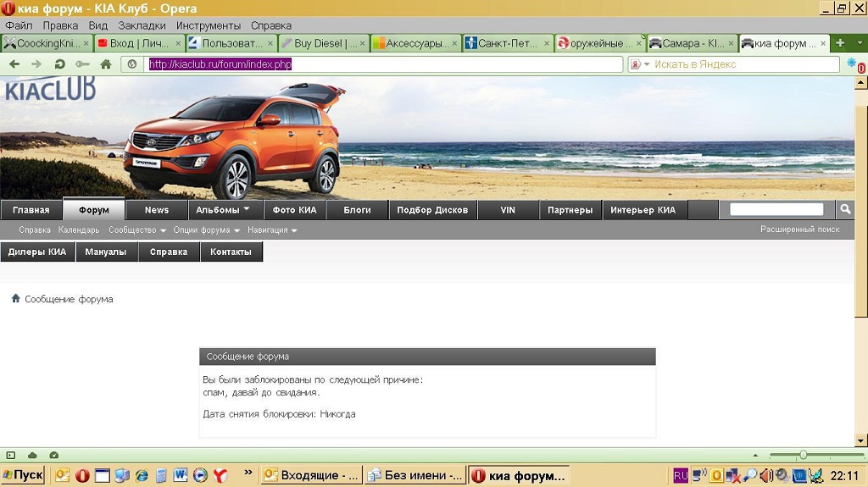Screen dimensions: 868x487
Task: Open a new tab with the plus button
Action: 840,43
